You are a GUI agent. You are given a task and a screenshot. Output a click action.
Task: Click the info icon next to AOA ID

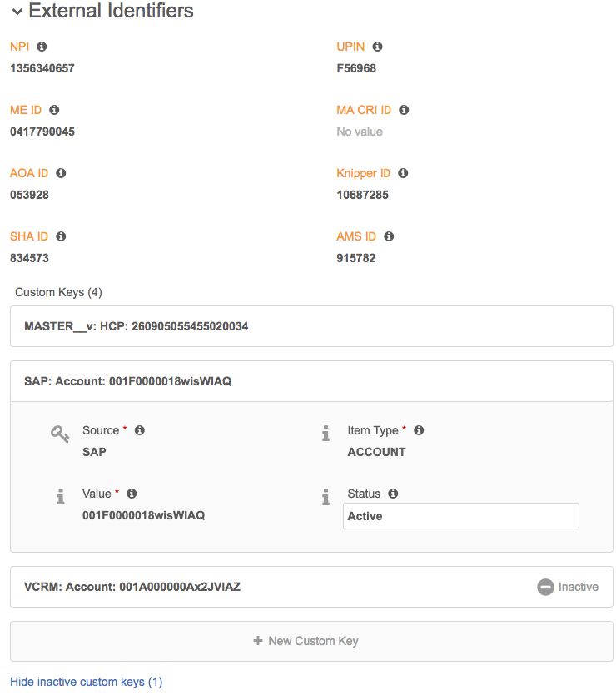point(61,173)
